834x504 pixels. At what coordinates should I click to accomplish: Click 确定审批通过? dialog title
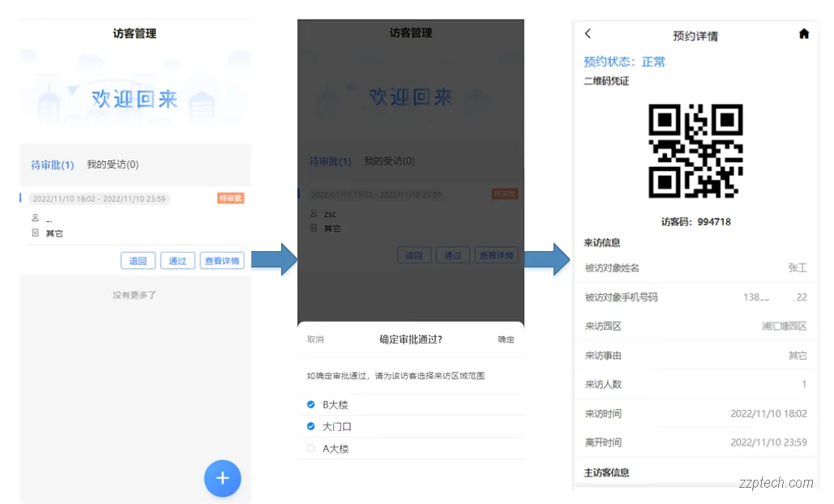click(x=411, y=340)
